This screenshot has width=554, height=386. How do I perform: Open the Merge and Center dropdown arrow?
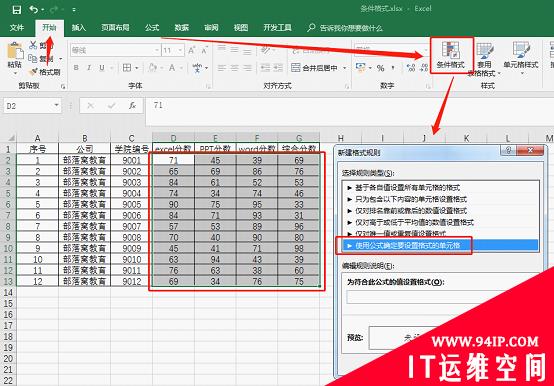(344, 68)
